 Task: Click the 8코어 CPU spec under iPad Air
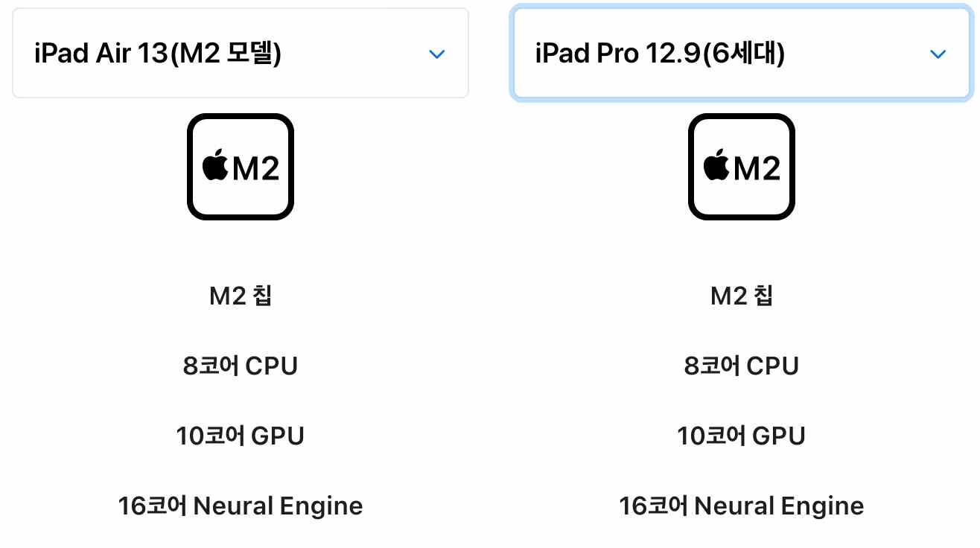tap(241, 366)
